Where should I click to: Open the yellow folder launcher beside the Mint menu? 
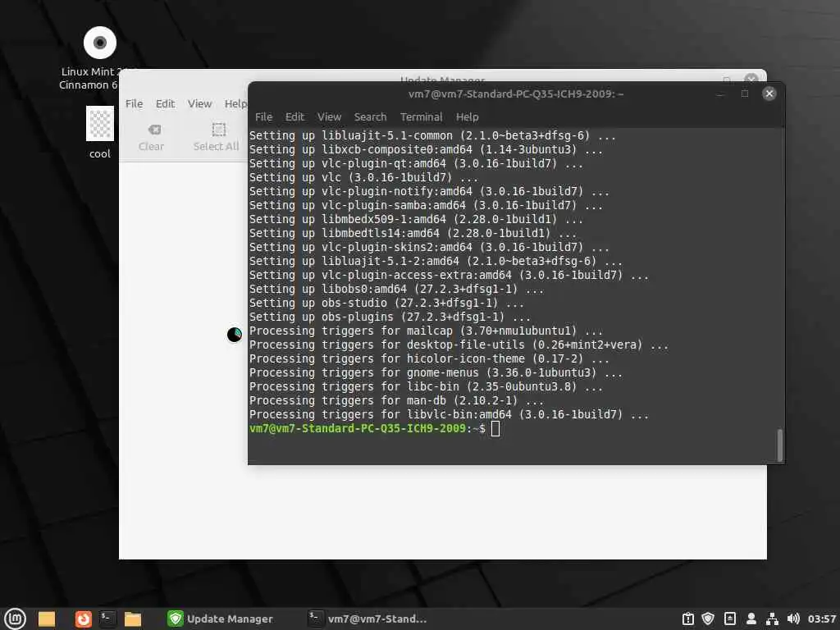tap(47, 619)
